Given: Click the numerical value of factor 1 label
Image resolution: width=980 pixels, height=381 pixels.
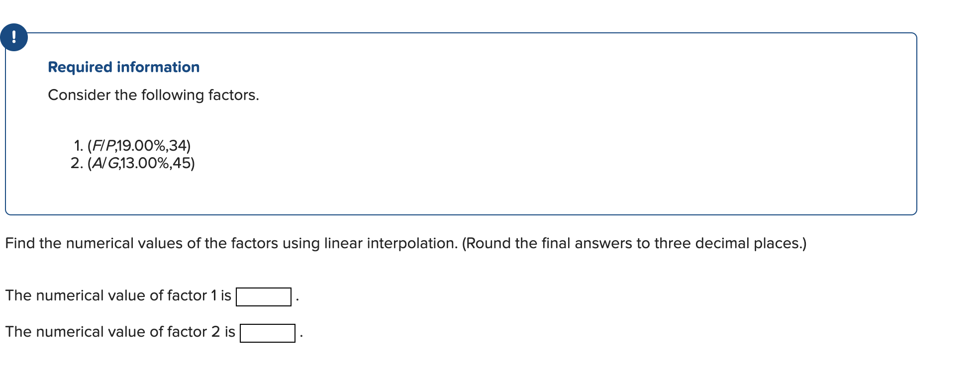Looking at the screenshot, I should coord(117,295).
